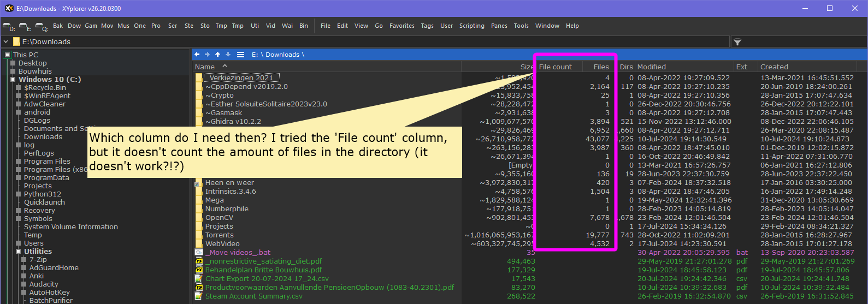Click the _Move videos_.bat file icon
The width and height of the screenshot is (868, 304).
[x=199, y=253]
